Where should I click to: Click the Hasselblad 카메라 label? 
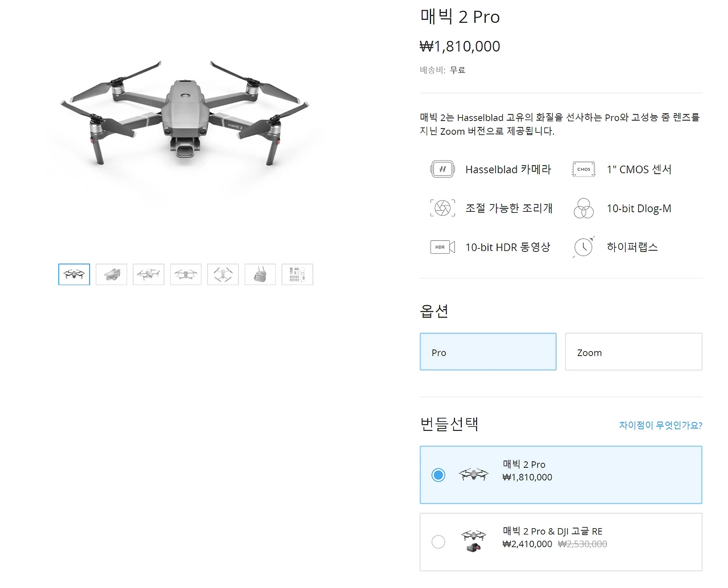[x=508, y=169]
